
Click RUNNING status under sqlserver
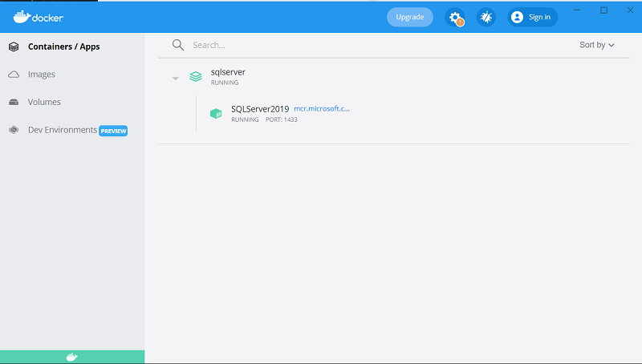[x=225, y=83]
